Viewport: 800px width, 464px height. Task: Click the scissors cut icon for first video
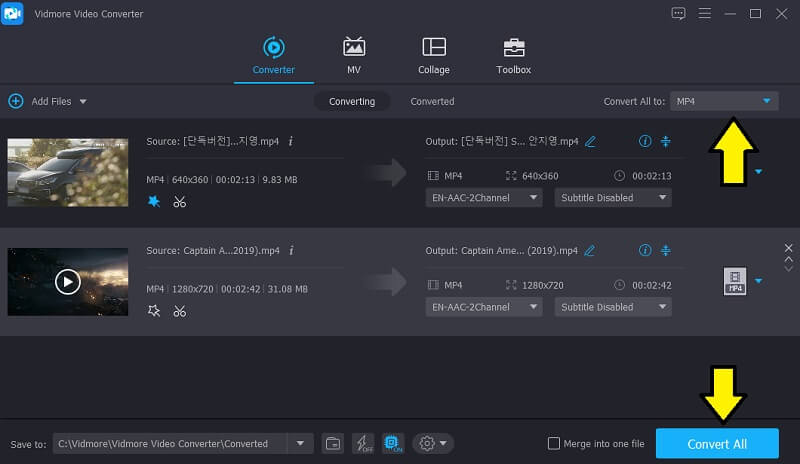(179, 201)
